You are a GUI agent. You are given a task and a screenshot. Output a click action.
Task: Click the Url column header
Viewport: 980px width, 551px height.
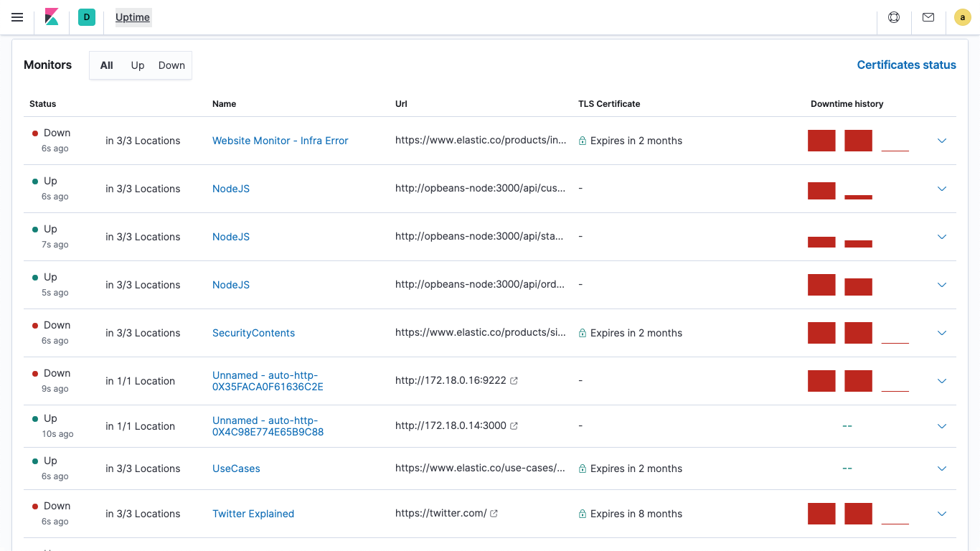(401, 104)
